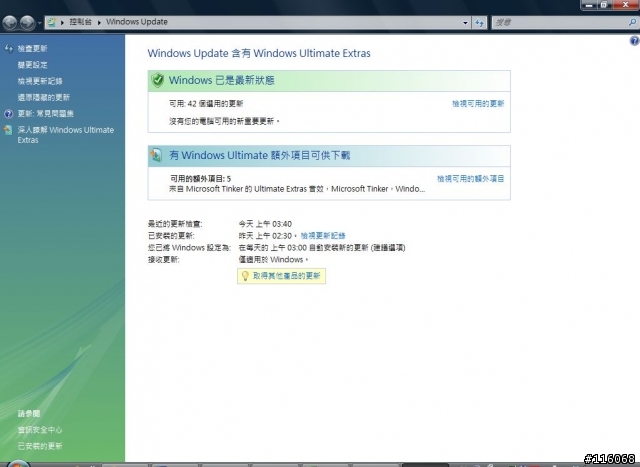Click the Back navigation arrow button
Screen dimensions: 640x467
coord(10,22)
